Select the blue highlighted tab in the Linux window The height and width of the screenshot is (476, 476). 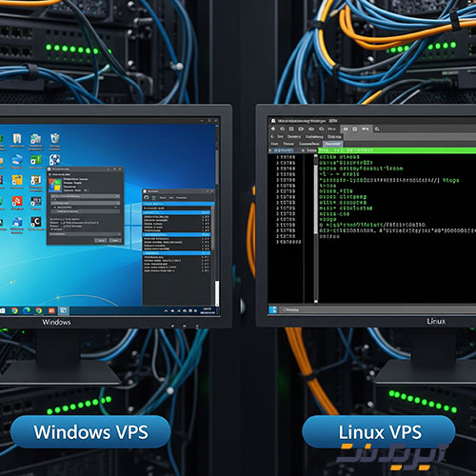pyautogui.click(x=332, y=144)
